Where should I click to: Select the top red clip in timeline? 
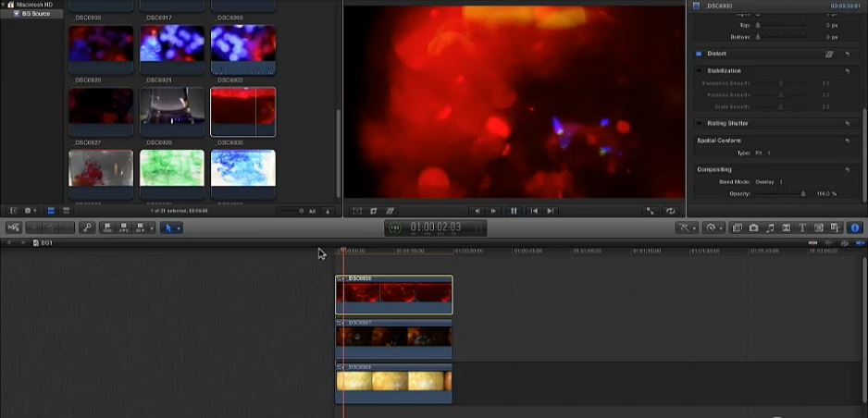[x=393, y=295]
